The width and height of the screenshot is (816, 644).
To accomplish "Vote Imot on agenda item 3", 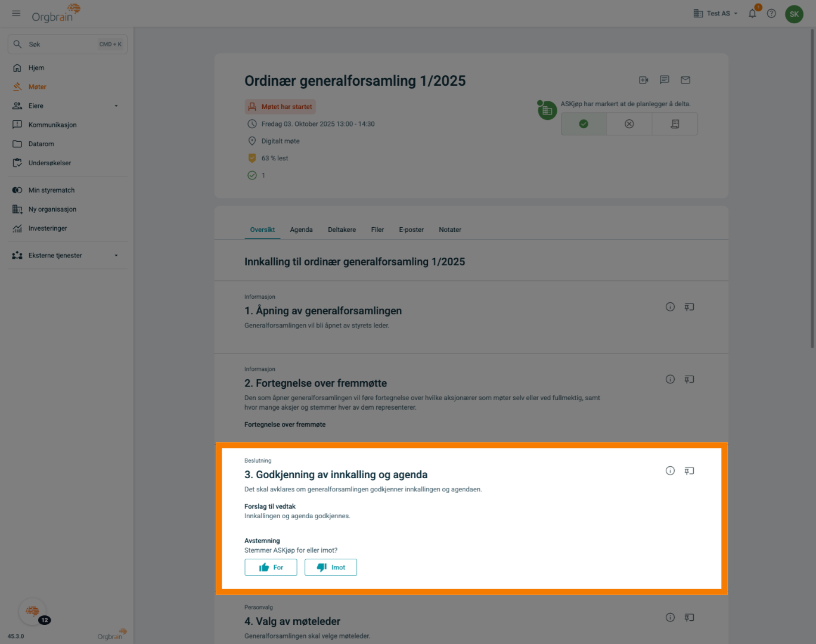I will [x=331, y=568].
